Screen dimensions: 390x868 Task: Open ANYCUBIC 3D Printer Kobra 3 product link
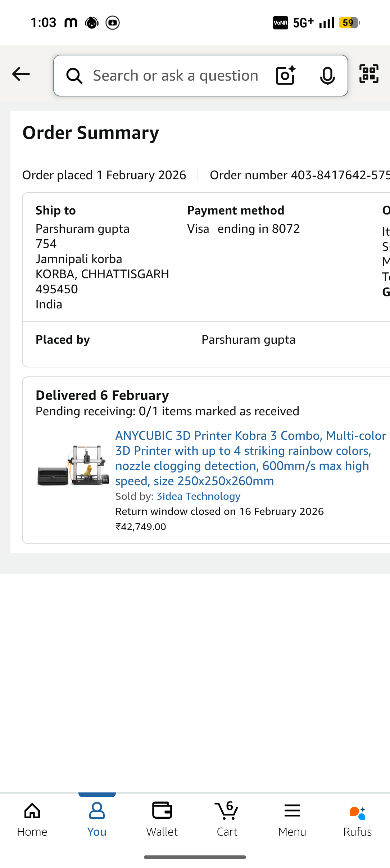(x=250, y=458)
